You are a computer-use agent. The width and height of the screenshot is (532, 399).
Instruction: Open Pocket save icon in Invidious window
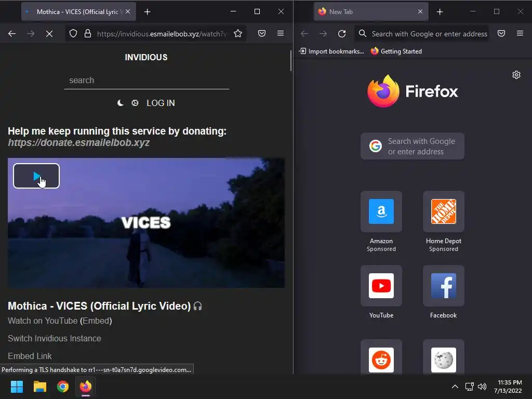coord(262,34)
